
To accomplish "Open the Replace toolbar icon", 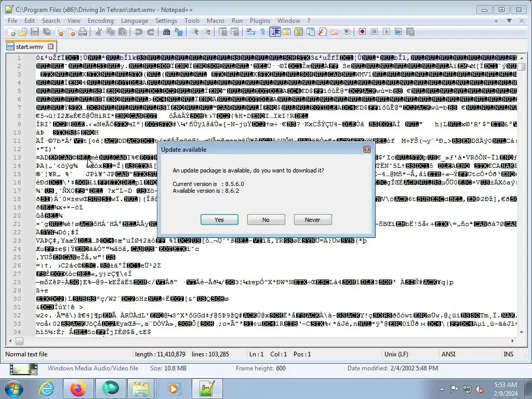I will pos(179,32).
